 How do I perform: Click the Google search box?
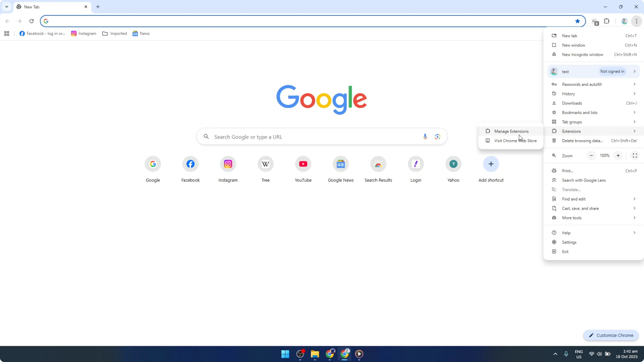pos(322,137)
